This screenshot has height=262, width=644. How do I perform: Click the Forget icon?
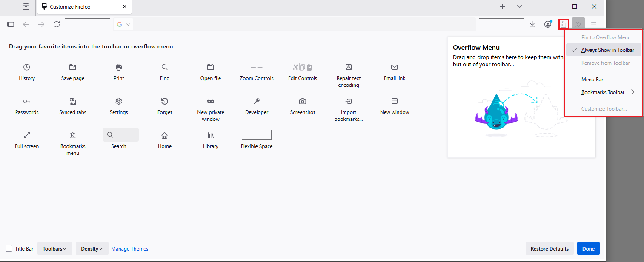pos(165,101)
